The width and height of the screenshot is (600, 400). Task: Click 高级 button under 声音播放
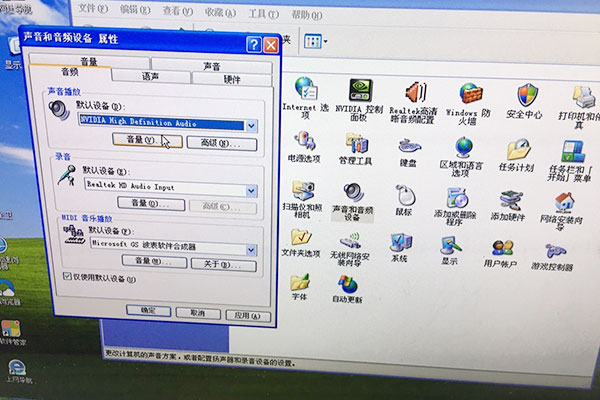coord(215,143)
